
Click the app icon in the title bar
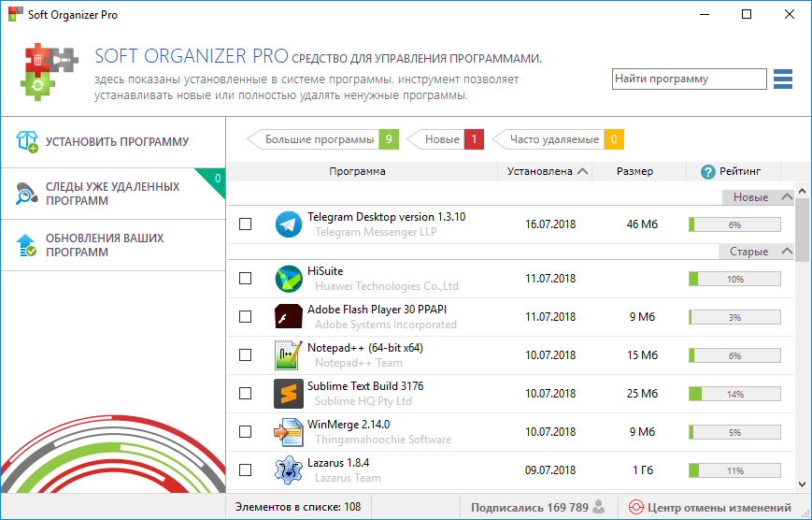15,14
